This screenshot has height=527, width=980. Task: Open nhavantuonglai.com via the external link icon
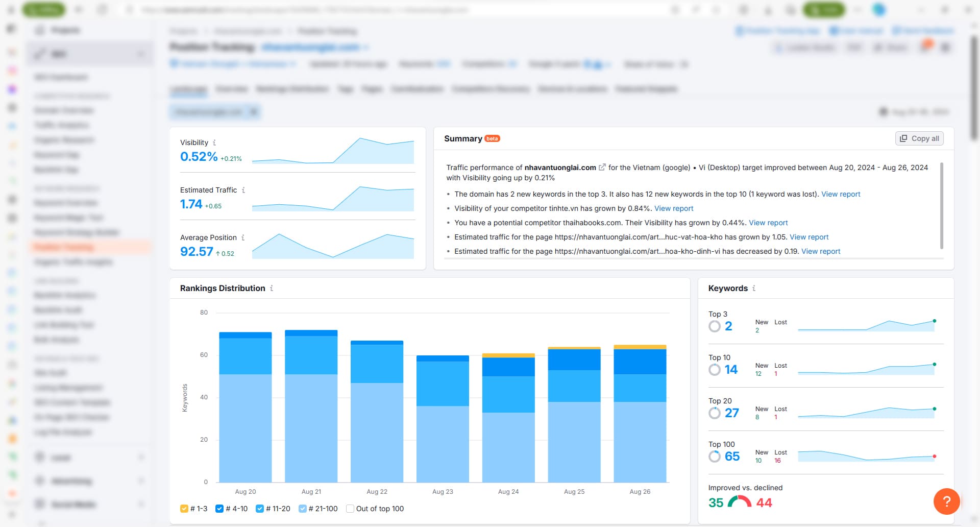602,167
